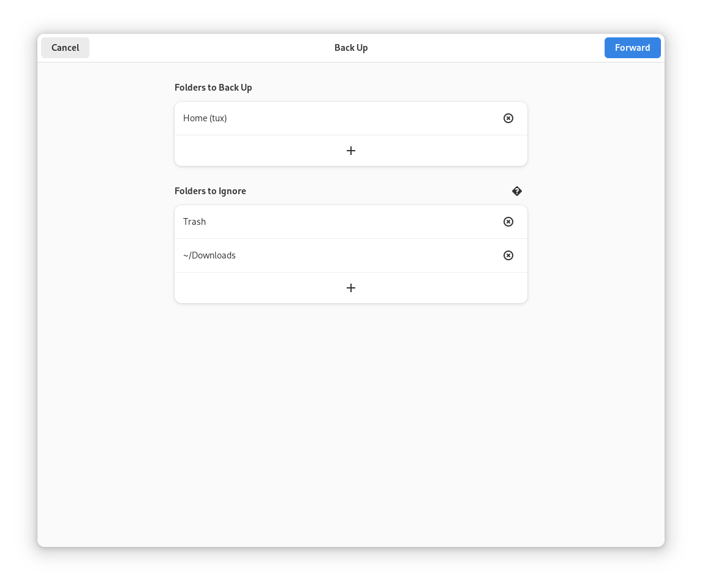
Task: Open help for Folders to Ignore
Action: (x=516, y=191)
